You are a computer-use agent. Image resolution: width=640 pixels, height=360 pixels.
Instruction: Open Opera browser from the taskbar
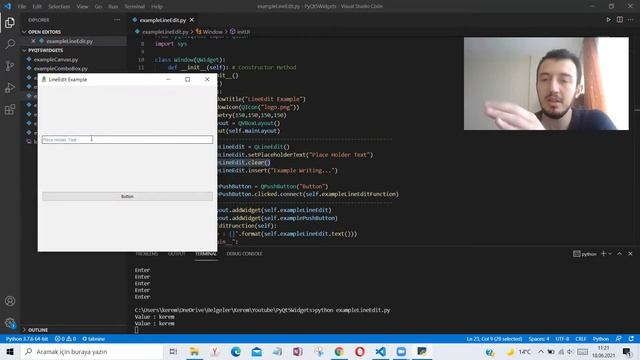[360, 351]
